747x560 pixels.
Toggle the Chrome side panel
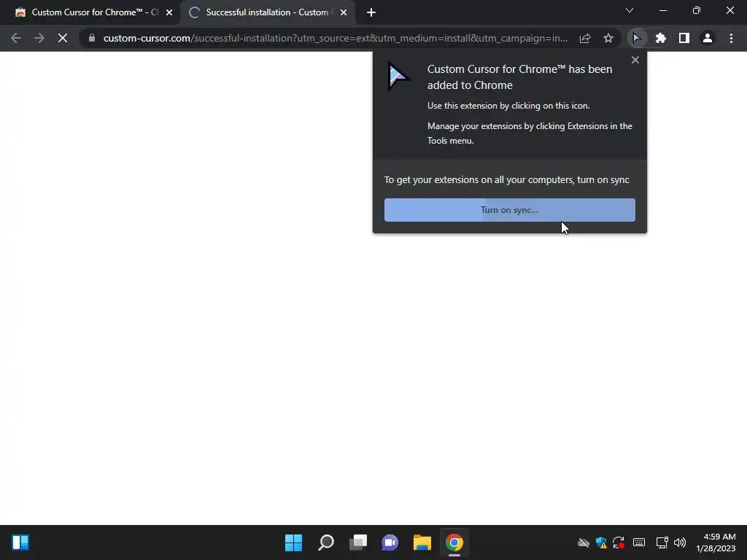684,38
